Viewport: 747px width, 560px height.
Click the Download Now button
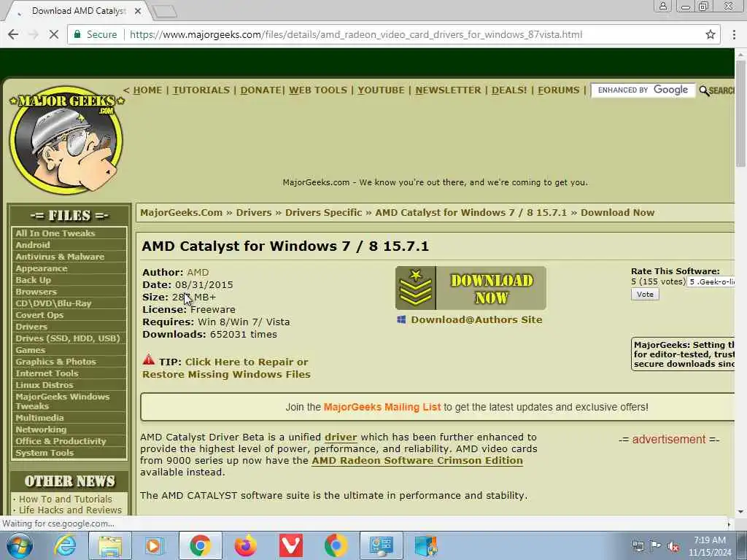(471, 288)
